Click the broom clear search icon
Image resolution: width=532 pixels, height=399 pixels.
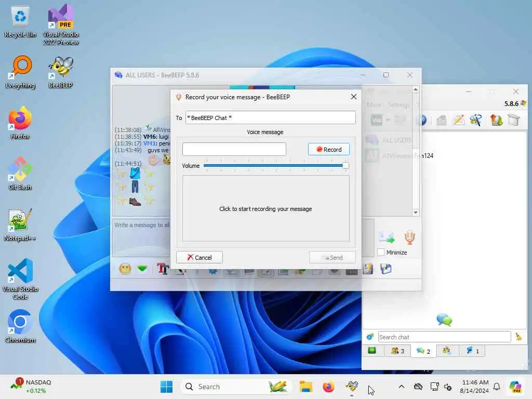(x=518, y=337)
